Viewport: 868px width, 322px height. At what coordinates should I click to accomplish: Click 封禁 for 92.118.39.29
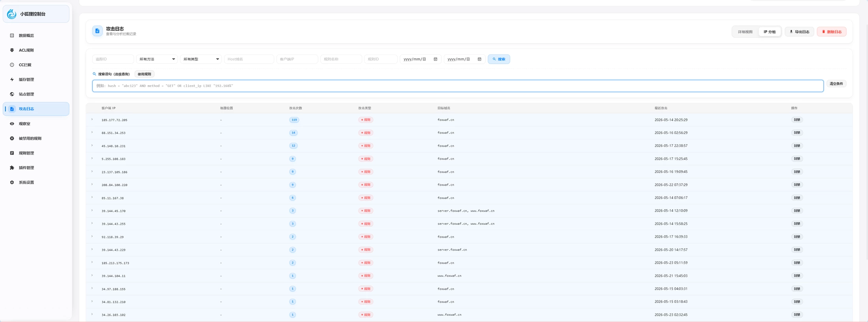click(x=797, y=237)
